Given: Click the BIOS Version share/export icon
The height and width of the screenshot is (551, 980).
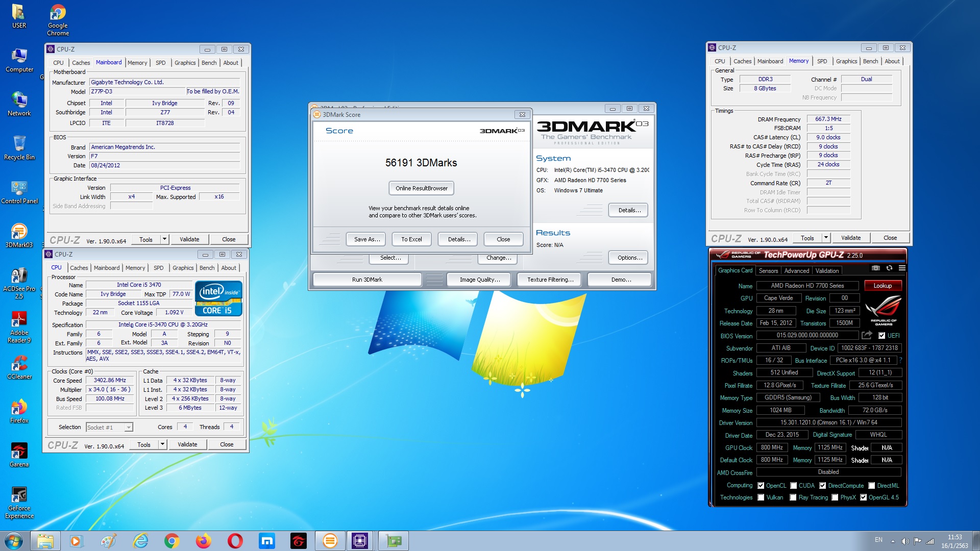Looking at the screenshot, I should 867,335.
